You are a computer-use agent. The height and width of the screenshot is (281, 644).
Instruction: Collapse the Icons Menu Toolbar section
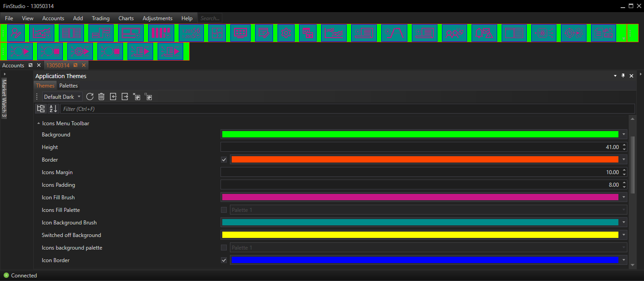[x=38, y=123]
